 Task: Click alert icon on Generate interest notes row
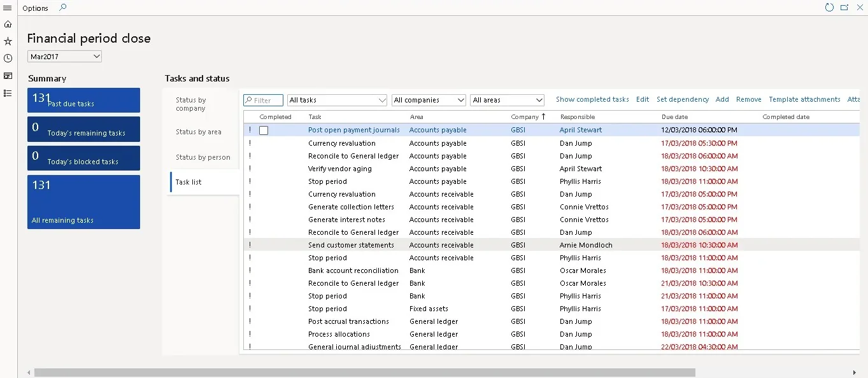[x=250, y=220]
